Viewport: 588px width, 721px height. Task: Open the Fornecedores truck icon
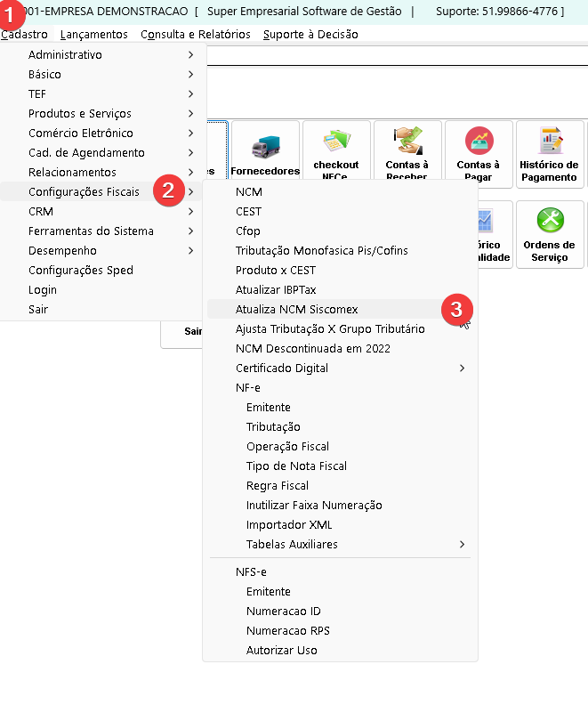265,153
